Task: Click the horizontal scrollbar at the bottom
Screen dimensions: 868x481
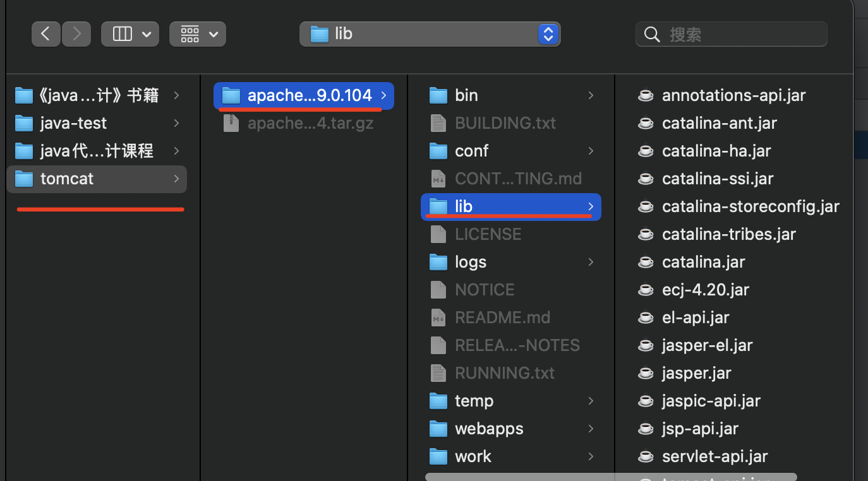Action: point(610,477)
